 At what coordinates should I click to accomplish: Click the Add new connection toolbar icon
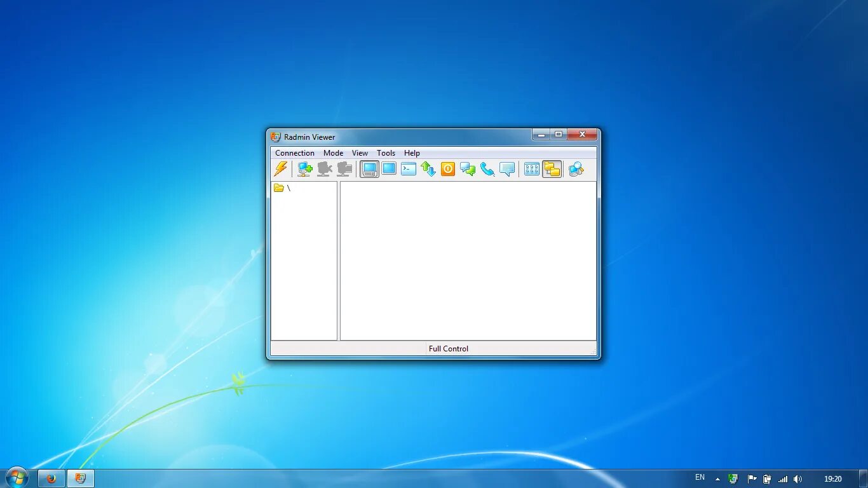click(x=305, y=169)
